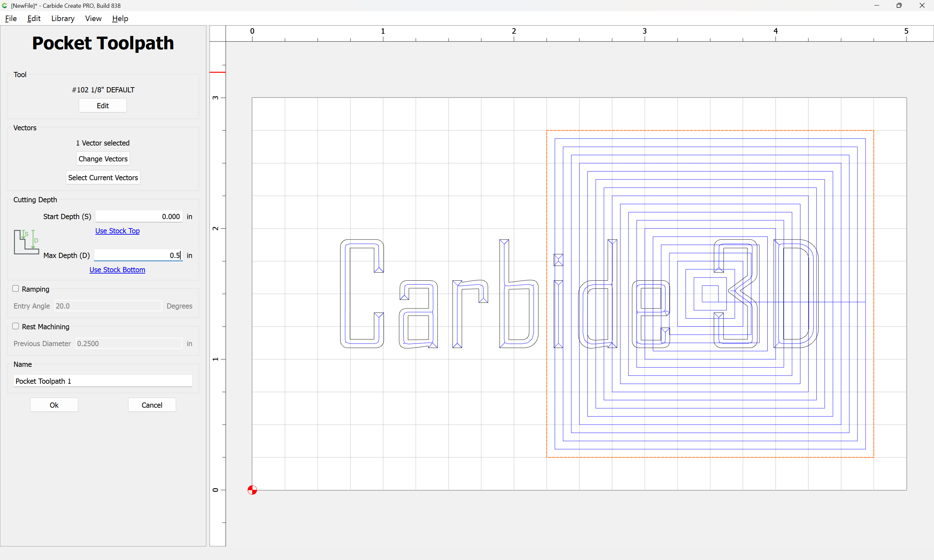Click the Use Stock Top link
Screen dimensions: 934x560
[117, 230]
